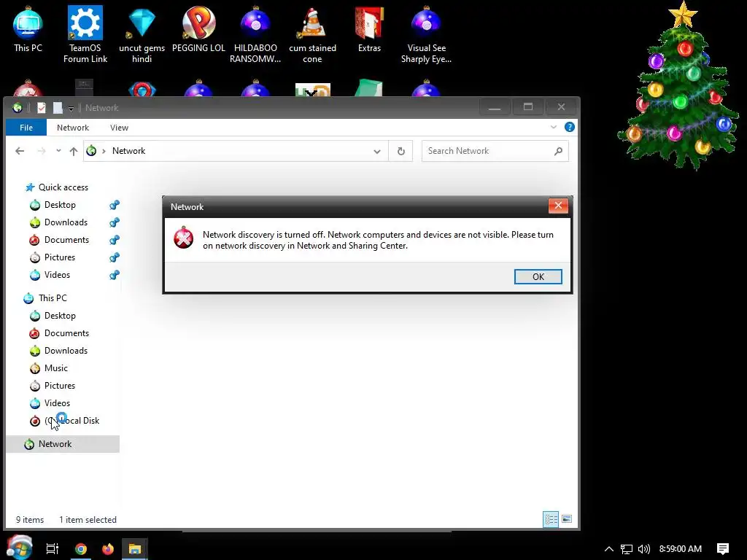Switch to details view in status bar
The image size is (747, 560).
point(551,519)
